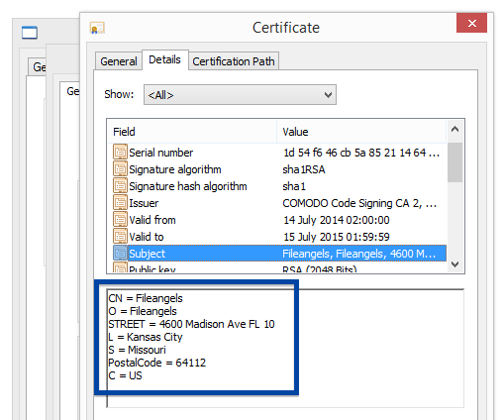Click the serial value 1d 54 f6 46
The image size is (504, 420).
361,153
